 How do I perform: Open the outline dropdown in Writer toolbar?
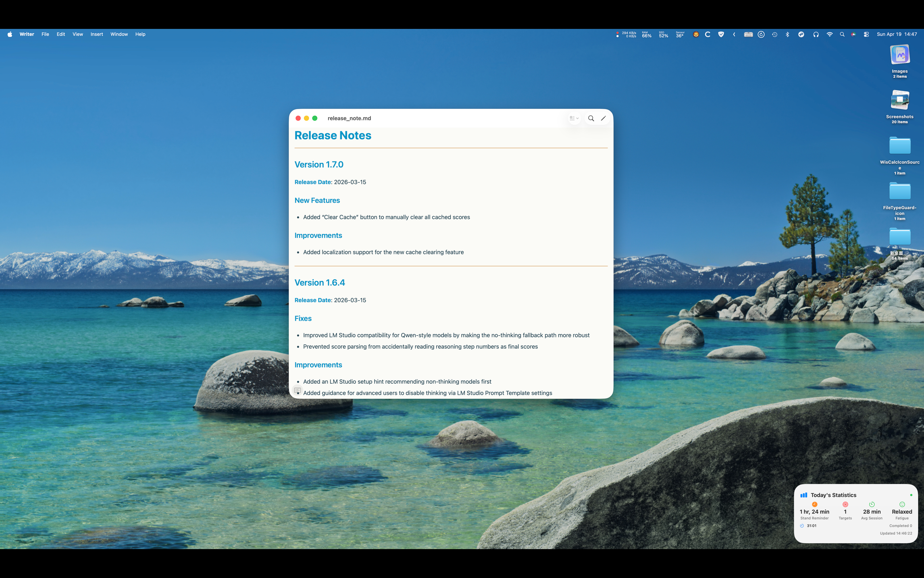tap(574, 118)
